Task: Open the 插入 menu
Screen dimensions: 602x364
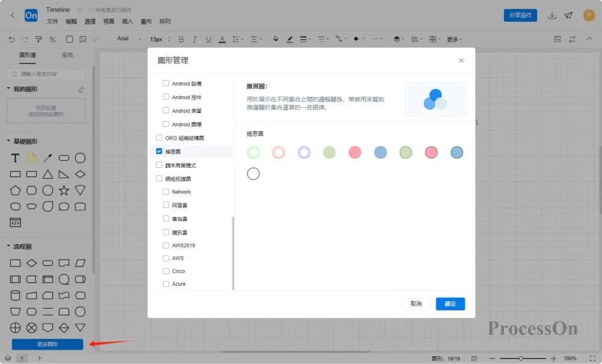Action: pyautogui.click(x=127, y=22)
